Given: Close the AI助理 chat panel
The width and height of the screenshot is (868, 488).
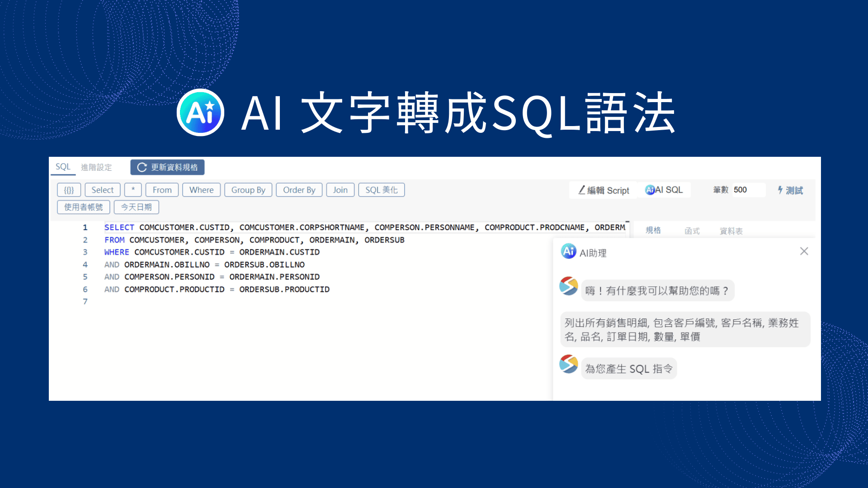Looking at the screenshot, I should 804,251.
